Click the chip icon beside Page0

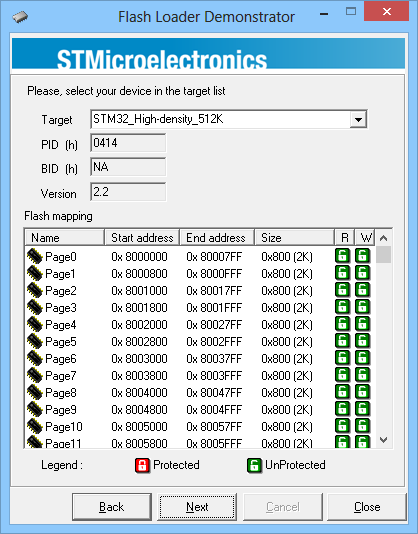click(x=34, y=256)
